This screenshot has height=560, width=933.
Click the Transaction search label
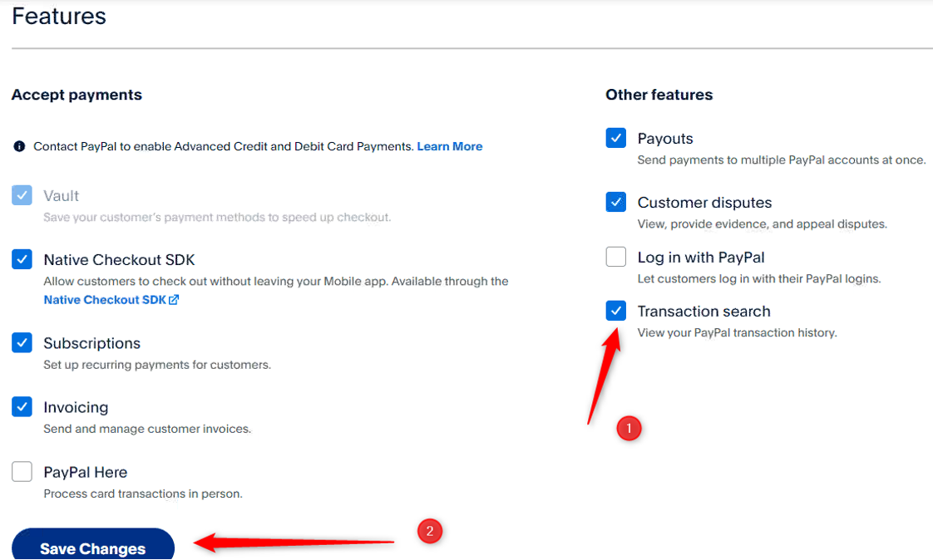(704, 311)
